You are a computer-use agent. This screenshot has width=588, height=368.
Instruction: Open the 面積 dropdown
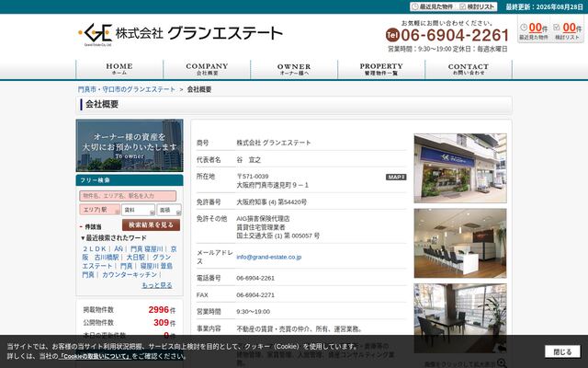point(169,210)
